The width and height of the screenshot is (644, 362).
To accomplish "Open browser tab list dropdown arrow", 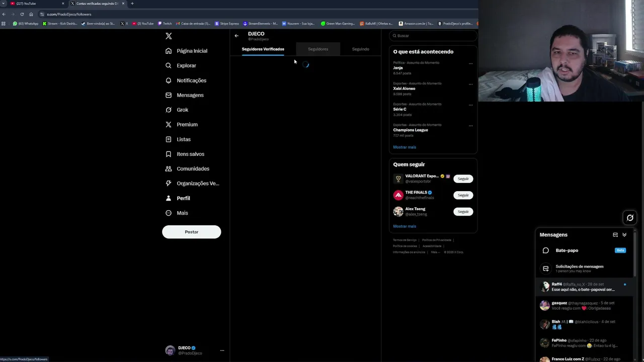I will coord(3,4).
